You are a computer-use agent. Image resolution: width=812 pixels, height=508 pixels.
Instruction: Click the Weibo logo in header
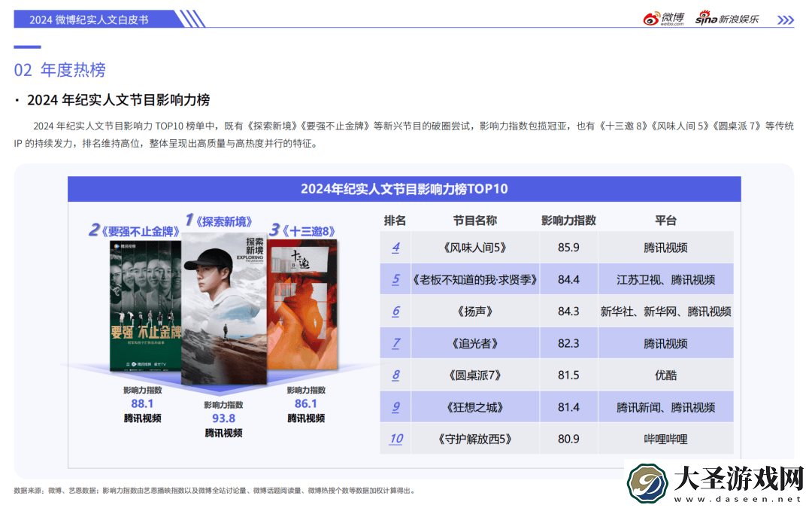[663, 19]
